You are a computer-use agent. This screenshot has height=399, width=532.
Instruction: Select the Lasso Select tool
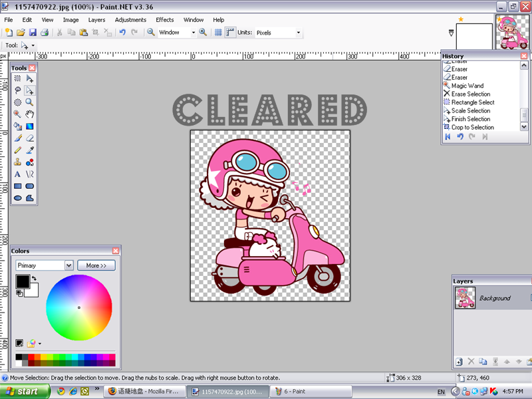click(18, 90)
